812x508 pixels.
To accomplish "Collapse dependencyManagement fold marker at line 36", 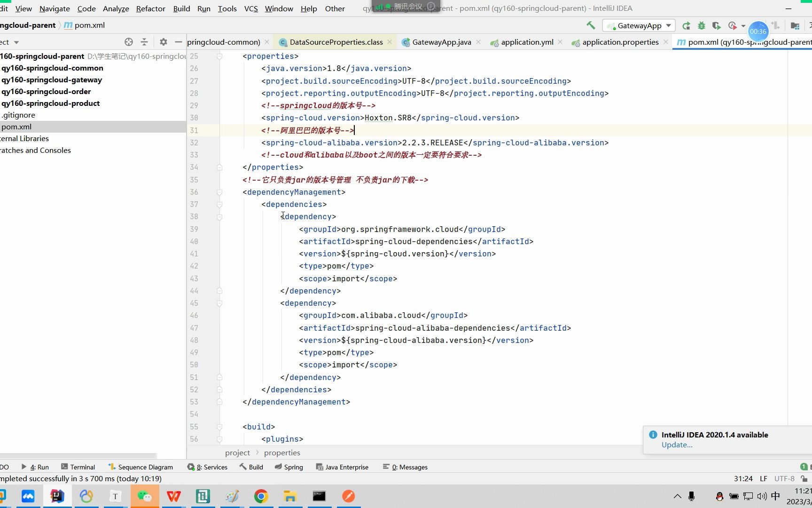I will (219, 192).
